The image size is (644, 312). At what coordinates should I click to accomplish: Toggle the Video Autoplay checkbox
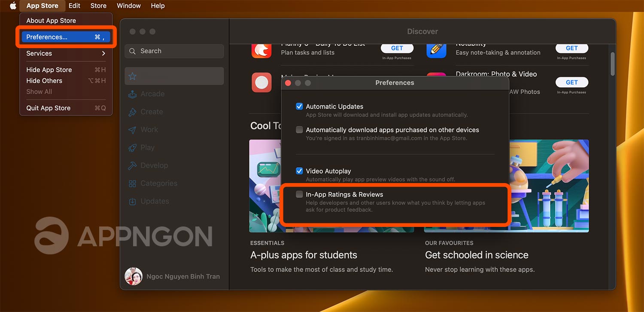(x=299, y=171)
